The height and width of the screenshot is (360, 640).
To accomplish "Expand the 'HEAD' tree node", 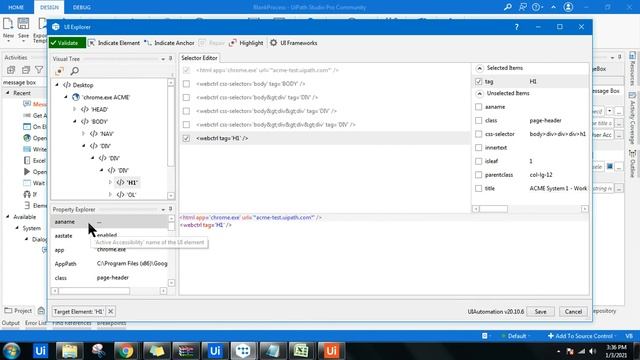I will coord(74,109).
